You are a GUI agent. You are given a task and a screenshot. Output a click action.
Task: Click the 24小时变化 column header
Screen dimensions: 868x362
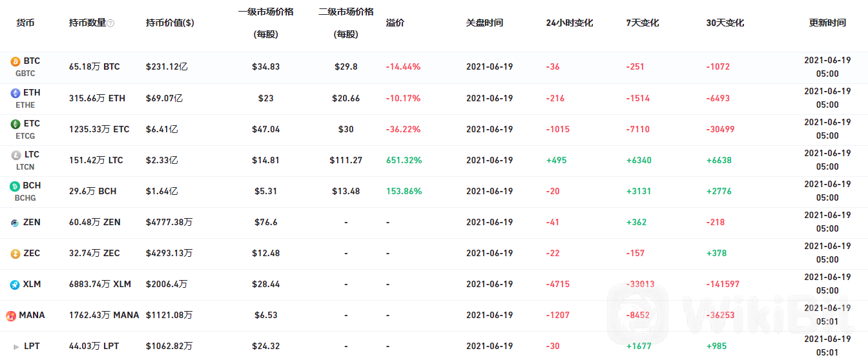(569, 23)
